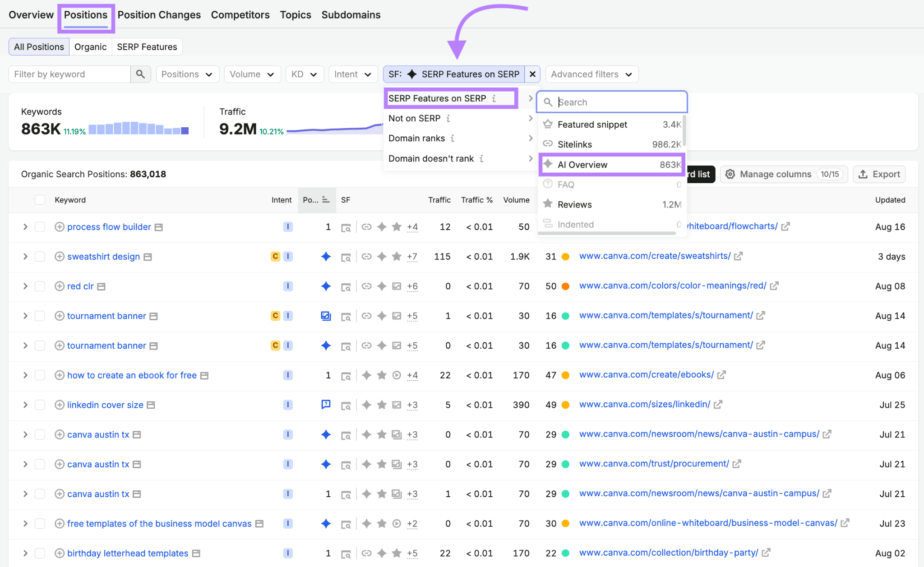Open SERP snapshot icon for 'process flow builder'

[346, 227]
